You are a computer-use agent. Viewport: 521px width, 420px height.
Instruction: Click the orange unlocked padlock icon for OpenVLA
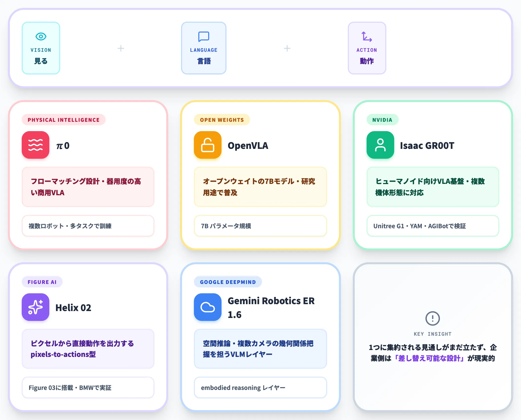coord(208,145)
